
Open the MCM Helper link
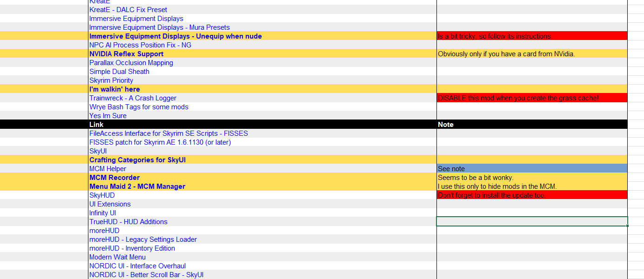[x=107, y=169]
